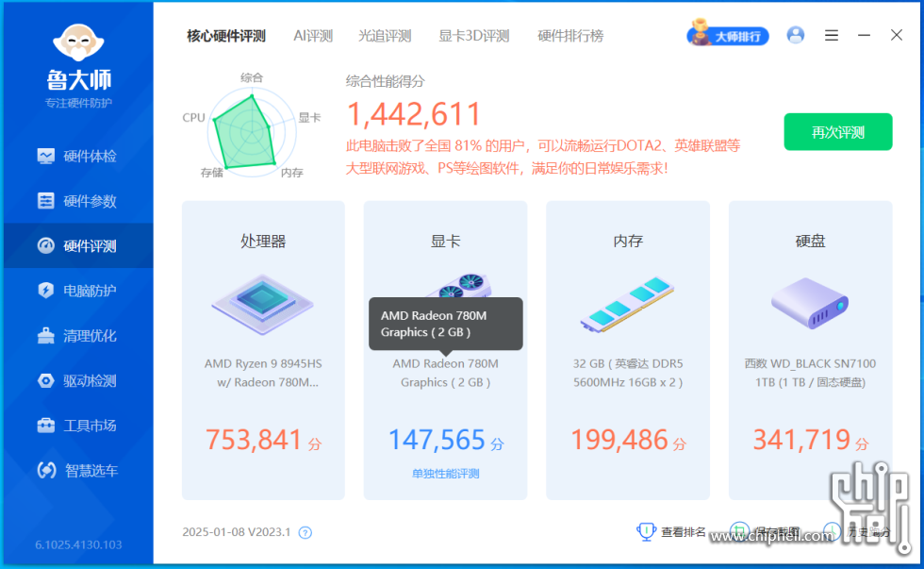Click the memory stick illustration
Viewport: 924px width, 569px height.
point(627,304)
